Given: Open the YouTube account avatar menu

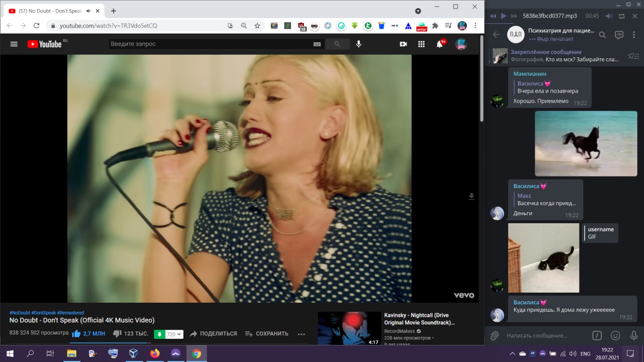Looking at the screenshot, I should coord(461,44).
